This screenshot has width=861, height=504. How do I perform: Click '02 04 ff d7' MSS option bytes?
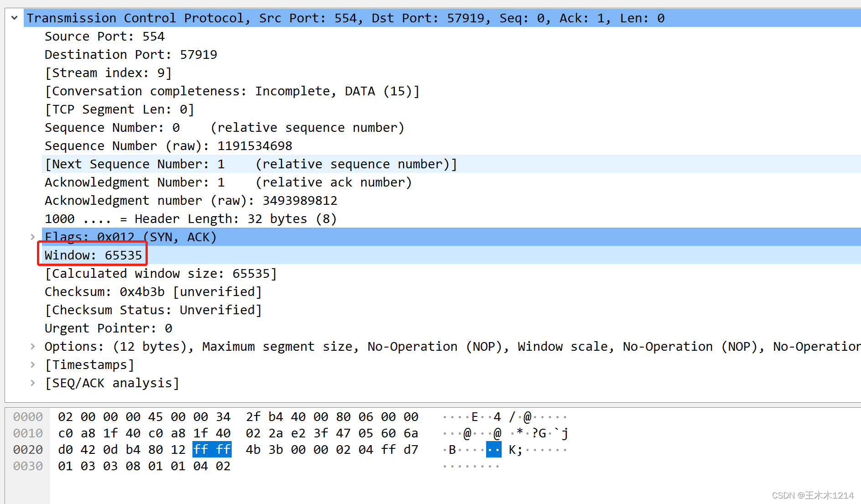pyautogui.click(x=377, y=449)
